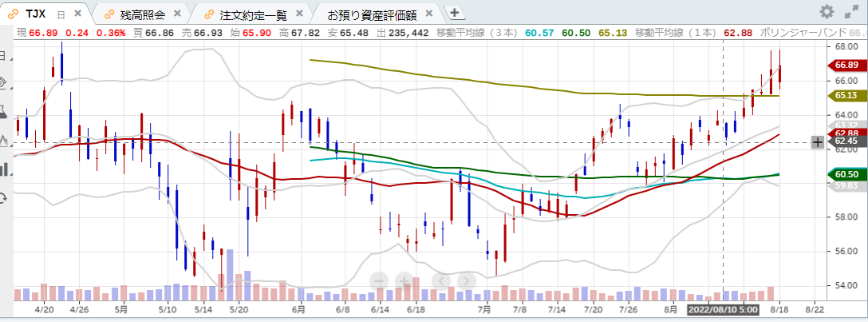The width and height of the screenshot is (868, 322).
Task: Click the 66.89 current price label on axis
Action: pyautogui.click(x=846, y=65)
